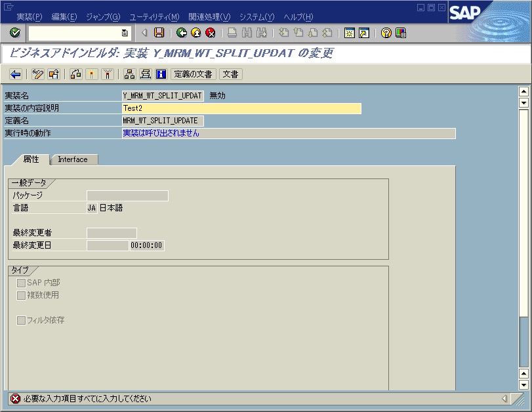Viewport: 532px width, 412px height.
Task: Check the SAP内部 checkbox
Action: [22, 283]
